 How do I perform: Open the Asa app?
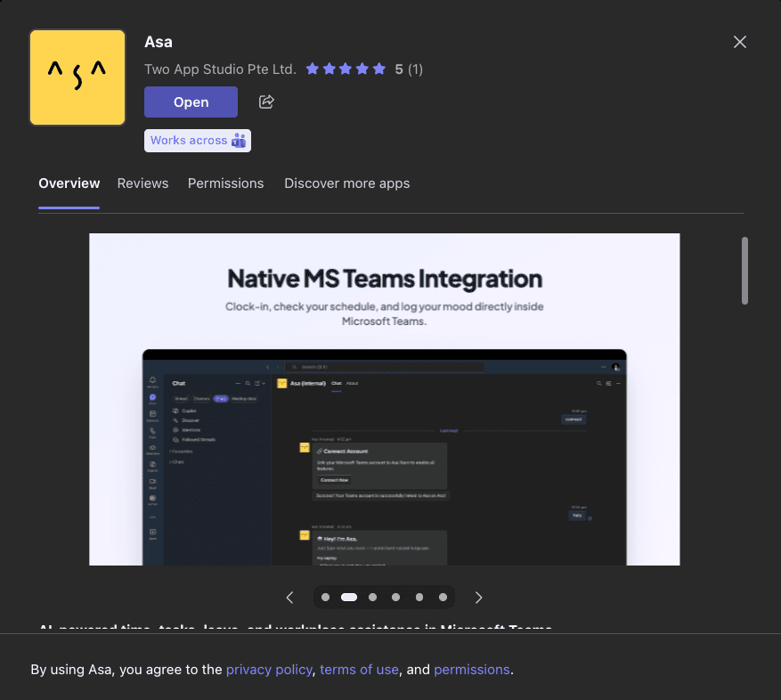tap(191, 102)
